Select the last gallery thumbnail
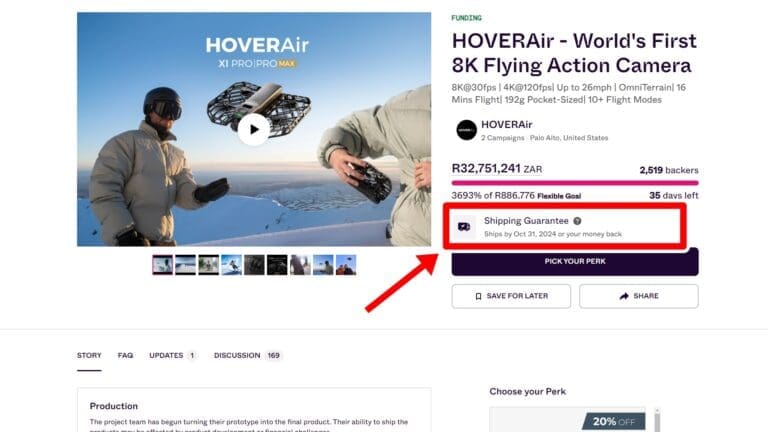The image size is (768, 432). click(346, 265)
